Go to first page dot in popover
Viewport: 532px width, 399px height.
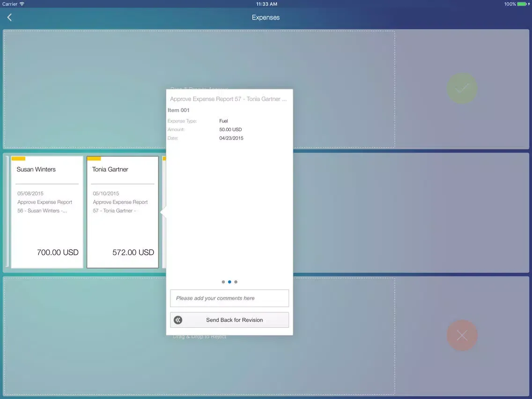[x=223, y=282]
